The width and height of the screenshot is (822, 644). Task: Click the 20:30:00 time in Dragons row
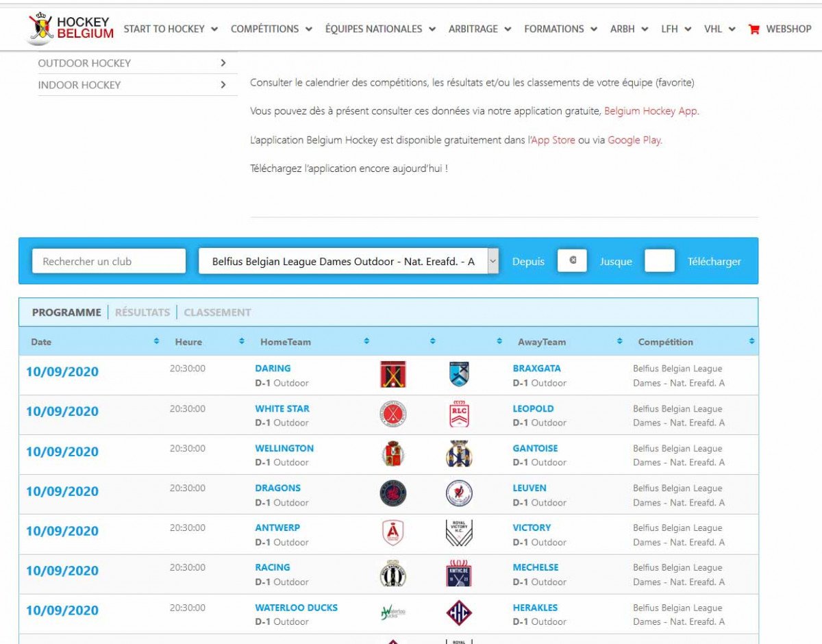188,488
